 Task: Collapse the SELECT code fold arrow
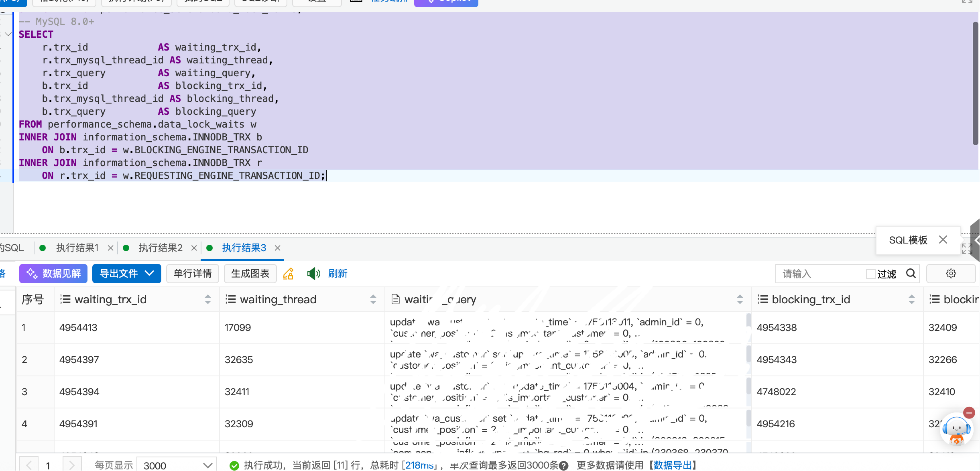click(x=8, y=35)
